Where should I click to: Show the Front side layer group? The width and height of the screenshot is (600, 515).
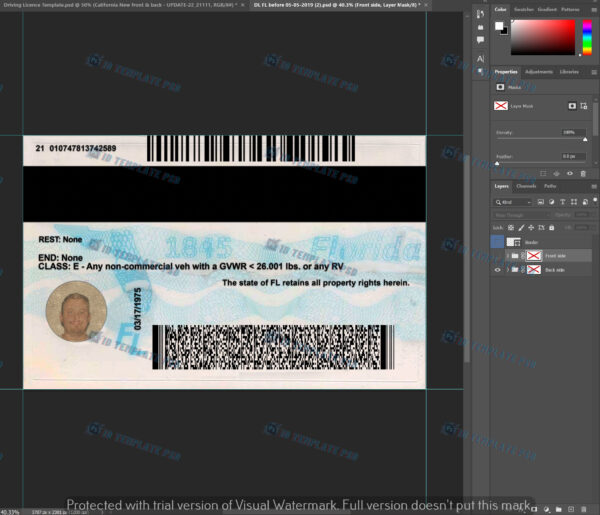pyautogui.click(x=497, y=256)
